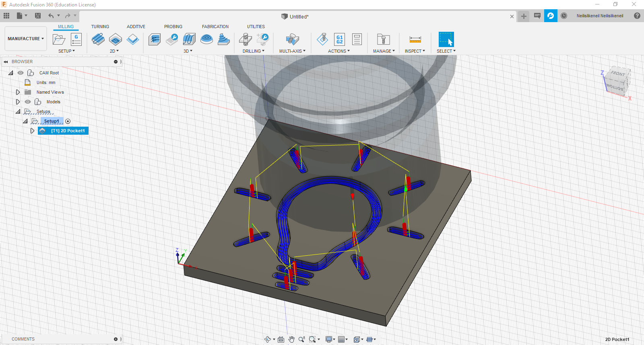Start Simulate from the Actions group
Screen dimensions: 644x345
[x=322, y=39]
